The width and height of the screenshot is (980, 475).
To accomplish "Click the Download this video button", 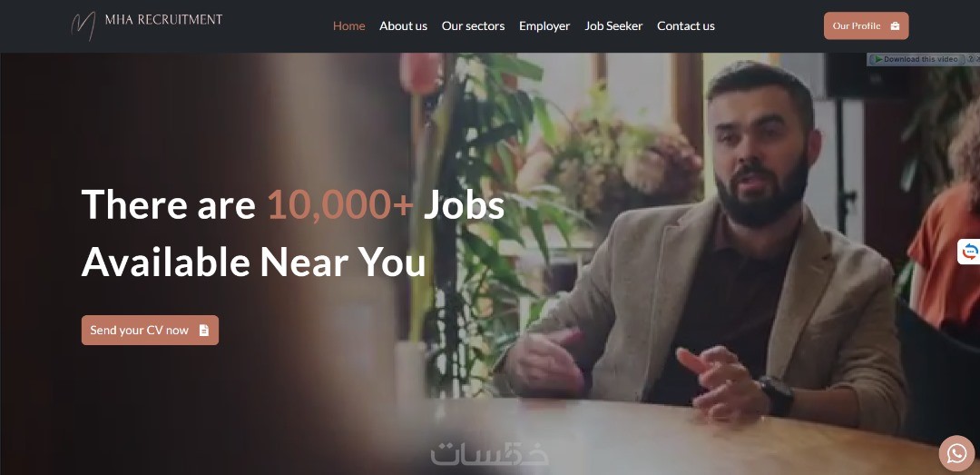I will (916, 59).
